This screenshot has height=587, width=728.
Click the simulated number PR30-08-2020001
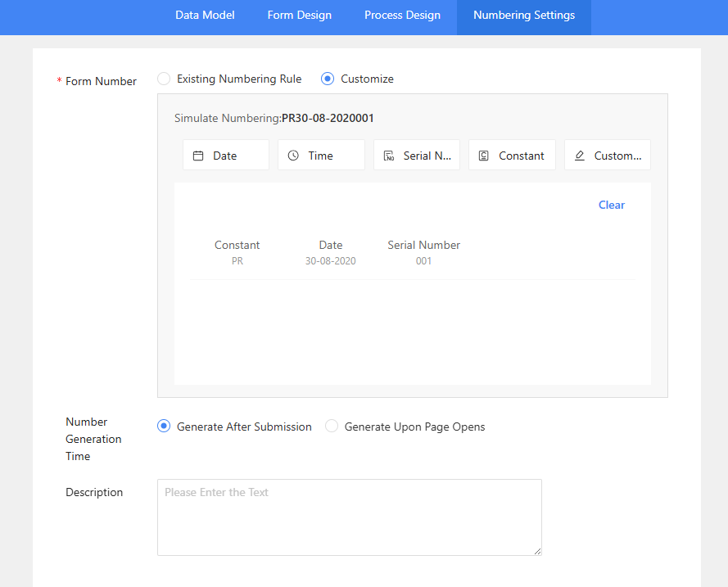(x=328, y=118)
